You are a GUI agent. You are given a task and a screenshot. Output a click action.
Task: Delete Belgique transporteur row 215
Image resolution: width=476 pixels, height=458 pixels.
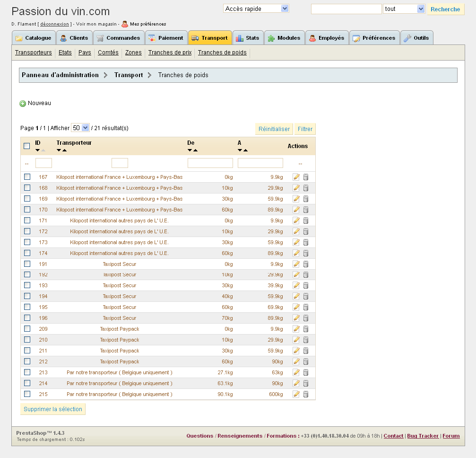306,394
